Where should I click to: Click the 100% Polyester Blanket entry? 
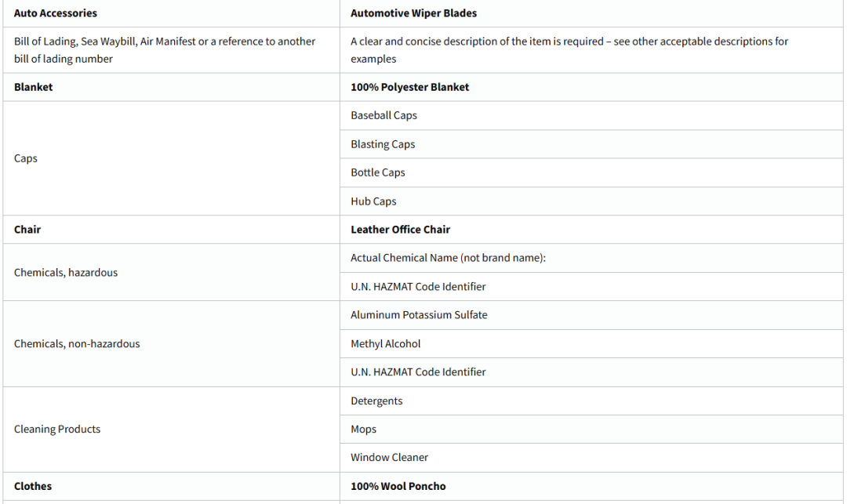pos(409,87)
